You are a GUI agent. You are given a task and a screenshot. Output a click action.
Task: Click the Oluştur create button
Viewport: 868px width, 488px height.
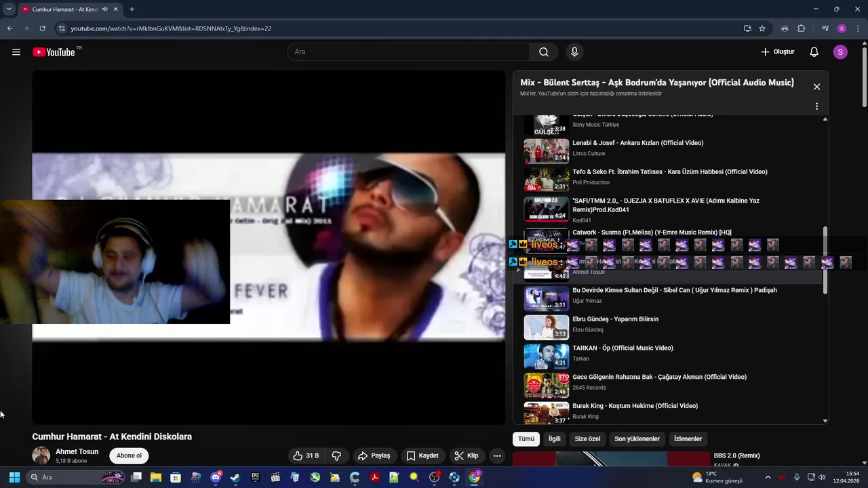tap(777, 52)
